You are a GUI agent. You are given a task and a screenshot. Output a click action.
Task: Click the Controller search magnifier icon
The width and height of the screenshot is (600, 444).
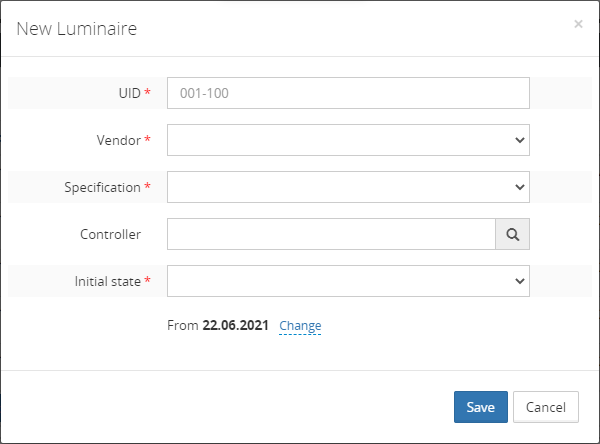pyautogui.click(x=512, y=234)
